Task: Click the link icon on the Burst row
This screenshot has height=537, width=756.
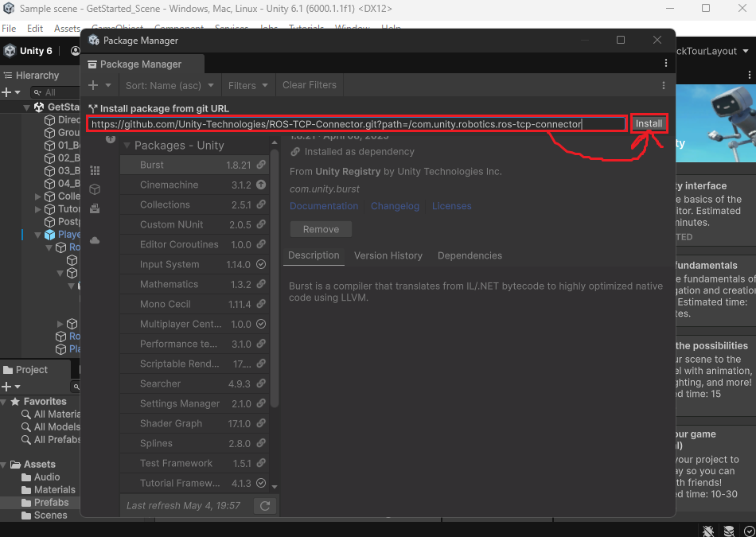Action: 261,165
